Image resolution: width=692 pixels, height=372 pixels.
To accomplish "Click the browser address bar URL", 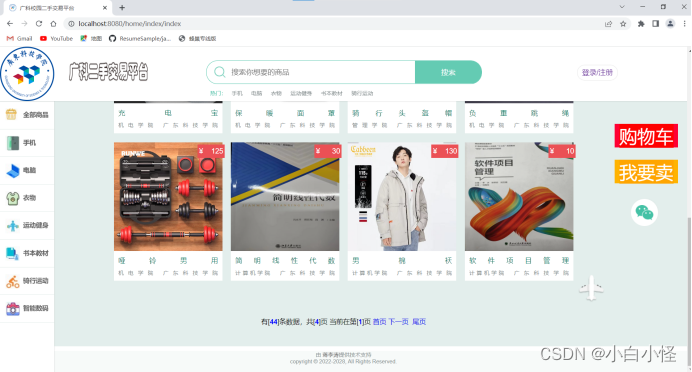I will pos(130,24).
